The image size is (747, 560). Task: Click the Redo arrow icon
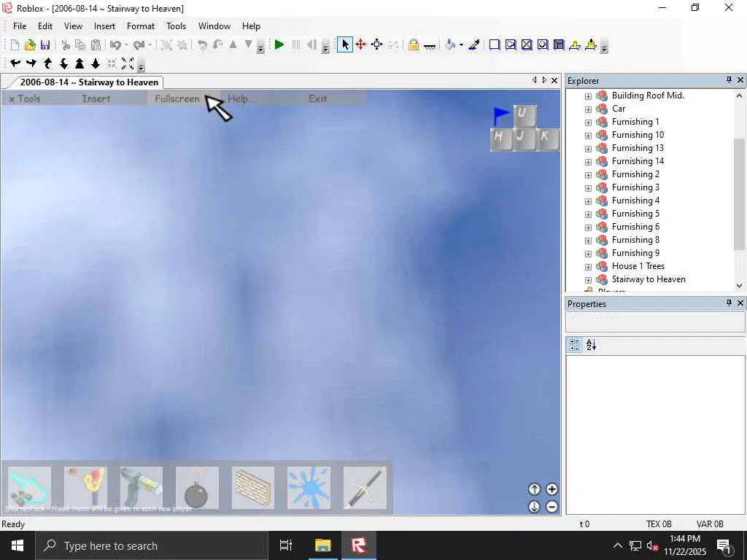coord(139,44)
